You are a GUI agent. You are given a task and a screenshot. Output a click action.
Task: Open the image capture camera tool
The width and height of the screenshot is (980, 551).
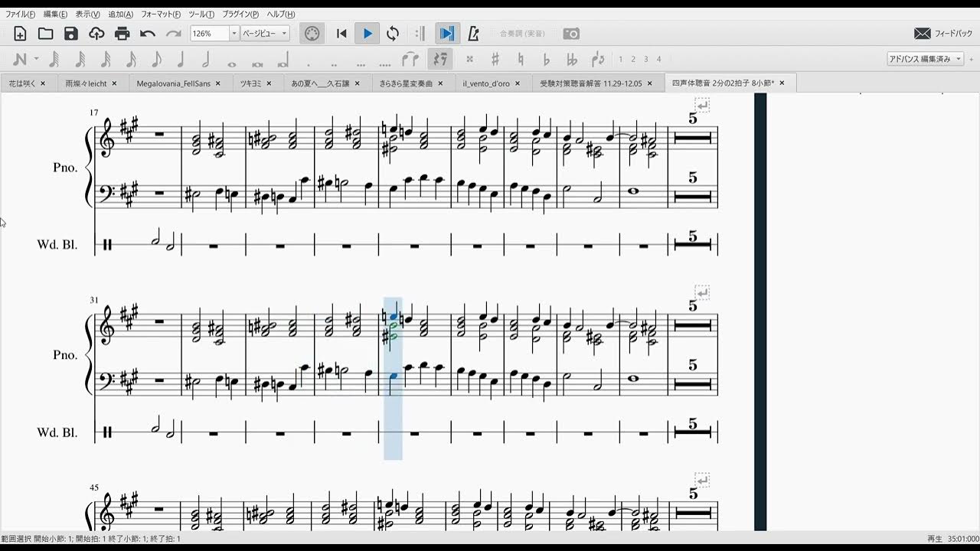click(x=571, y=34)
